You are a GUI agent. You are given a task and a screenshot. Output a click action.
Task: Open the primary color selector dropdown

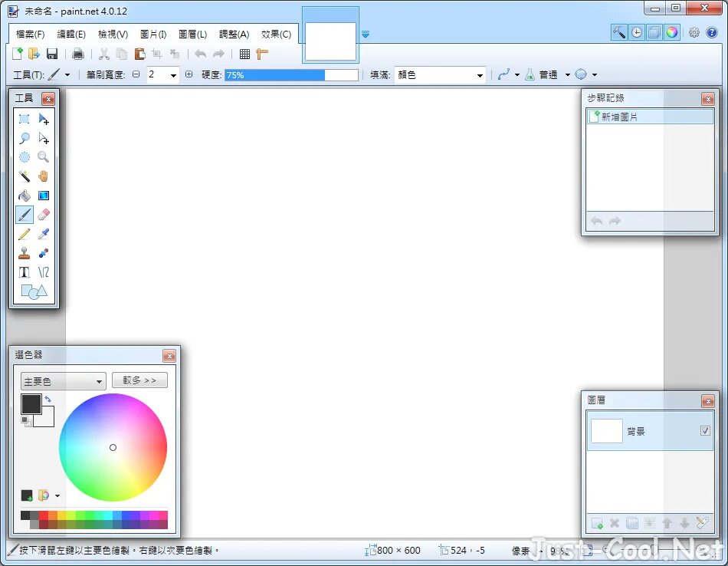63,381
